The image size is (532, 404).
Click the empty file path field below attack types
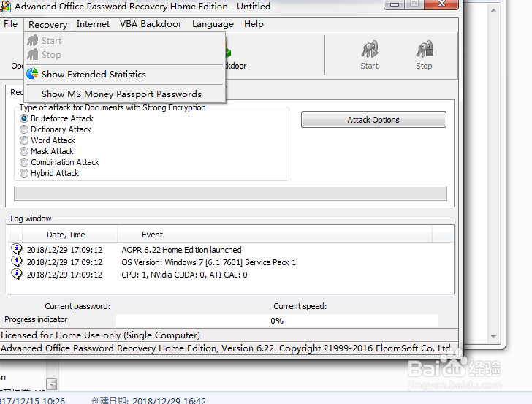[x=230, y=194]
